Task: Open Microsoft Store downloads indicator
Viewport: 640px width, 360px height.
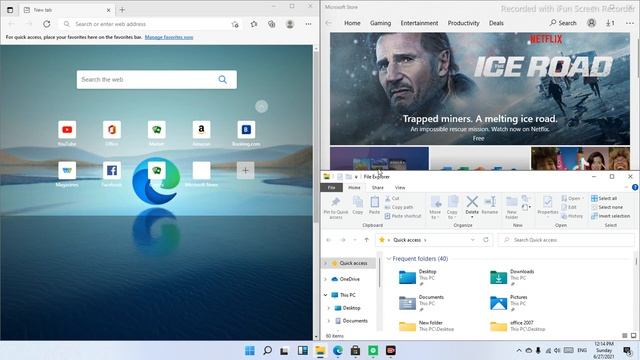Action: [610, 23]
